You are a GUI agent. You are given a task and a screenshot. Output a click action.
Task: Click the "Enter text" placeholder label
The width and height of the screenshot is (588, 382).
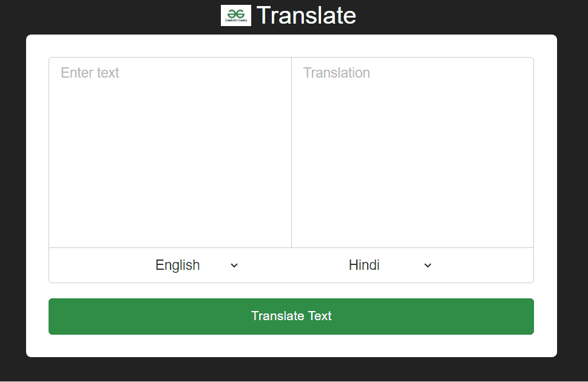(x=90, y=73)
